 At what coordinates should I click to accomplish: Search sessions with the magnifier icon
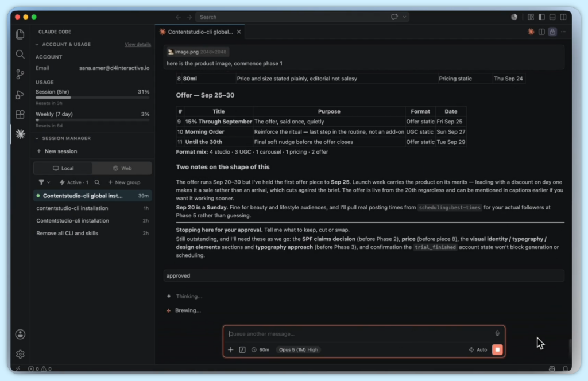pyautogui.click(x=97, y=182)
